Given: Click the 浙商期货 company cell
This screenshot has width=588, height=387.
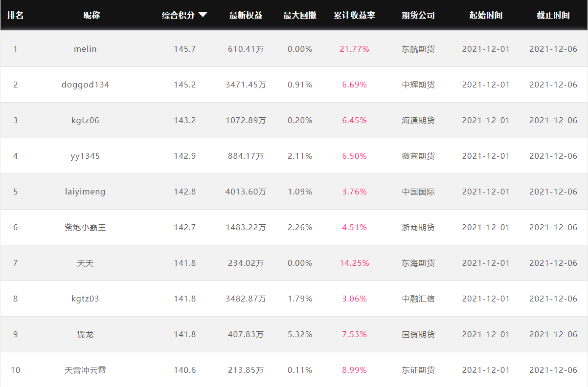Looking at the screenshot, I should (418, 227).
